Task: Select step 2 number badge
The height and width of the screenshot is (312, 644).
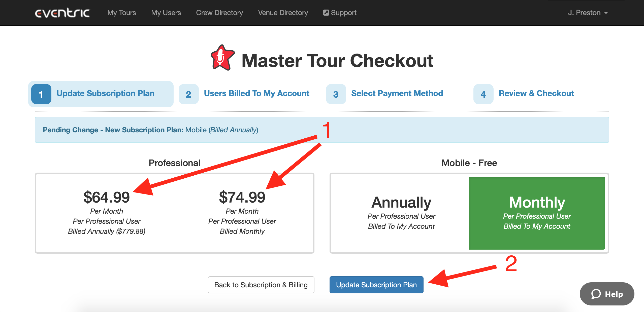Action: 188,94
